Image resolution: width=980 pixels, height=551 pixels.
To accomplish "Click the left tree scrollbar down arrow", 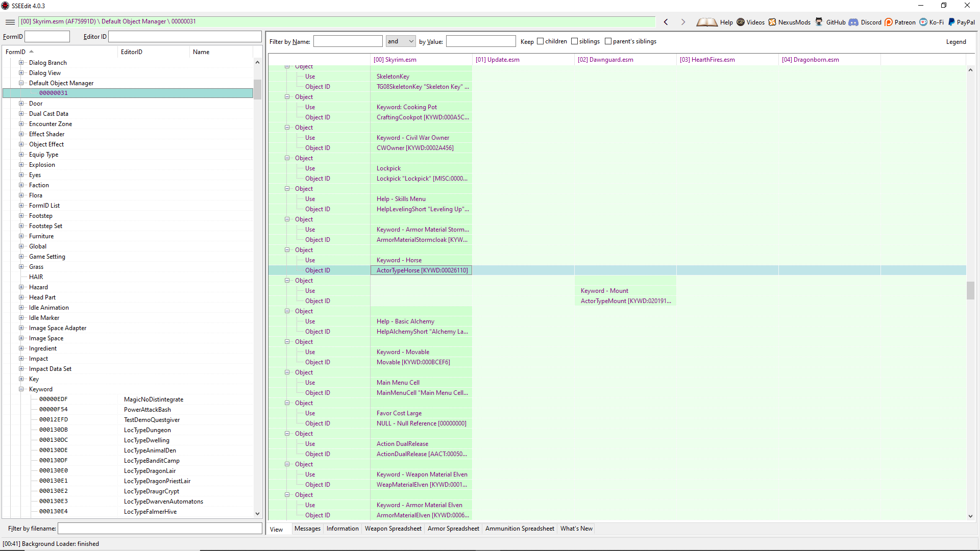I will (257, 514).
